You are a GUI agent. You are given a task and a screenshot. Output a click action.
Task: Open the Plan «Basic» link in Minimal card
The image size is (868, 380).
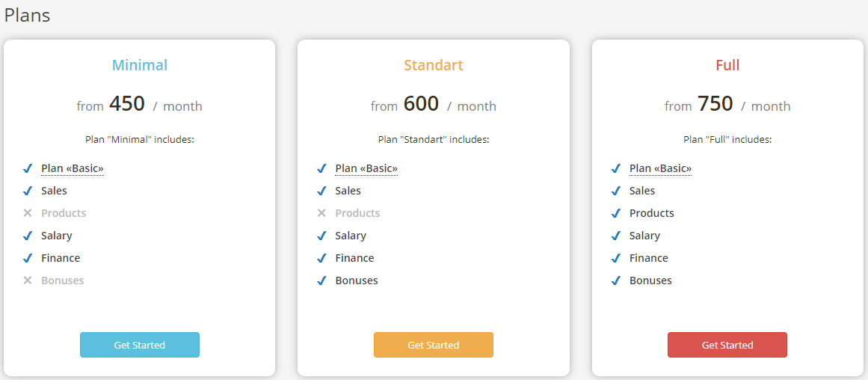pyautogui.click(x=73, y=168)
